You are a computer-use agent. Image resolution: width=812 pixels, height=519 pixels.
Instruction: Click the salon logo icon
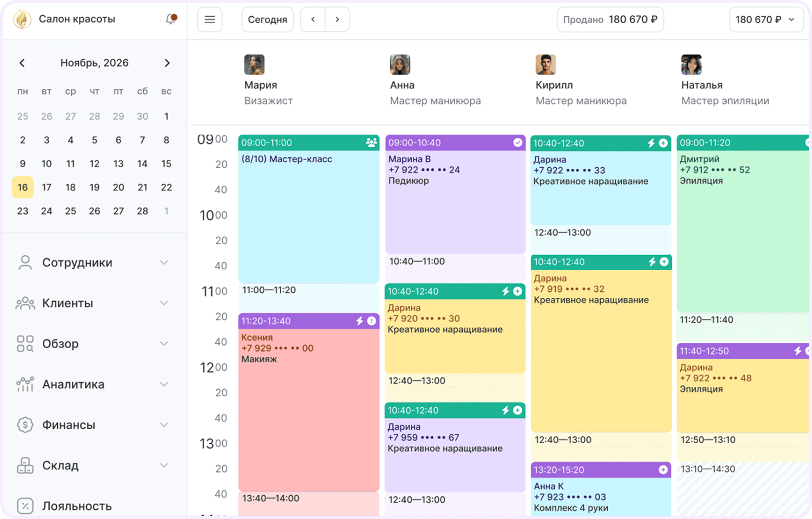pyautogui.click(x=22, y=19)
